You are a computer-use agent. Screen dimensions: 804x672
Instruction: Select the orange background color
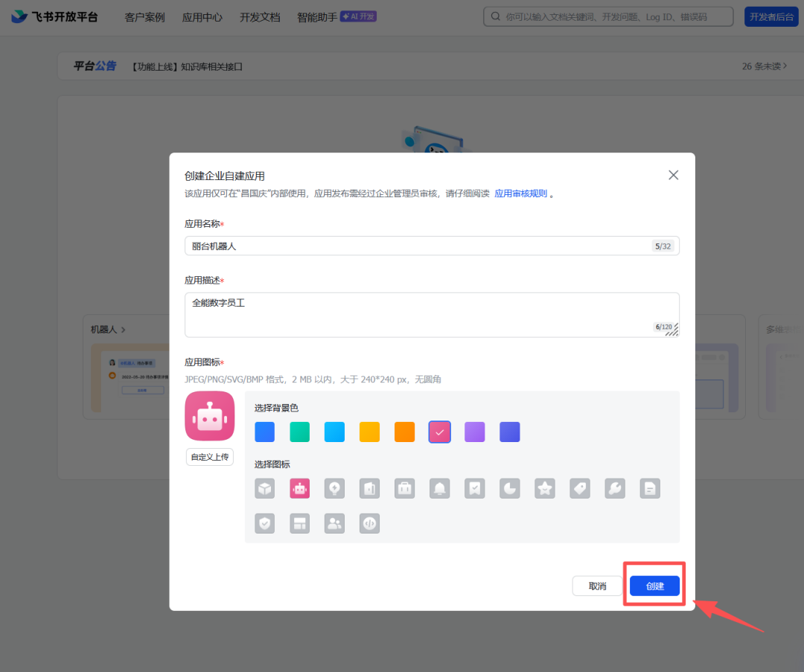(404, 432)
